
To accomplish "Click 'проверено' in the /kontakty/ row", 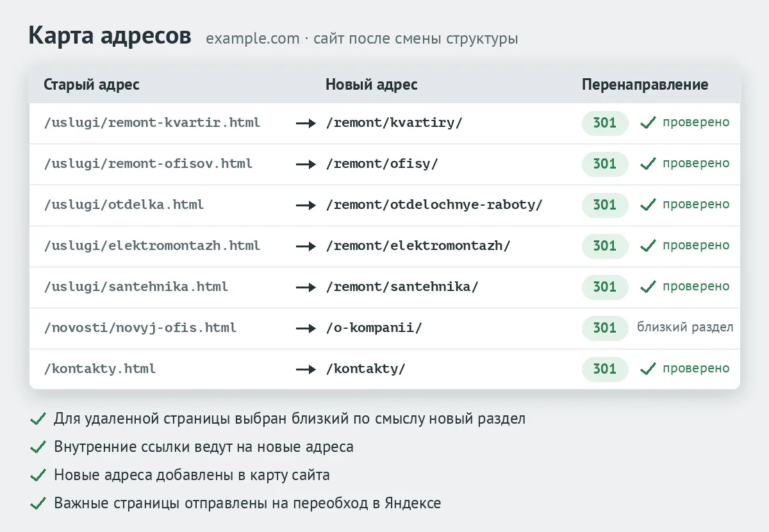I will (696, 369).
